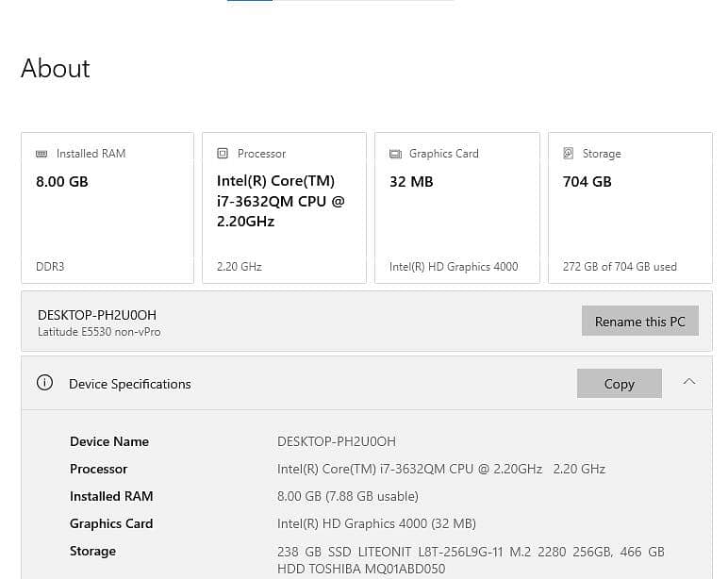Click the 704 GB storage value
Screen dimensions: 728x579
tap(587, 182)
